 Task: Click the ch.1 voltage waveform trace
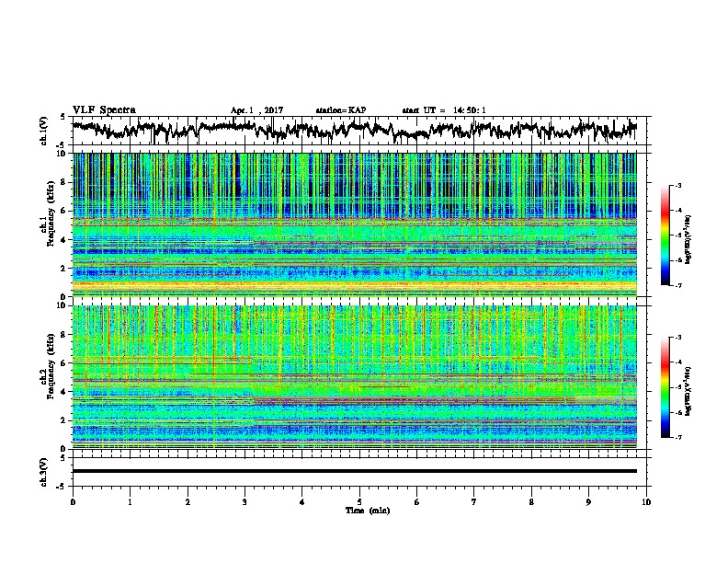(x=355, y=131)
